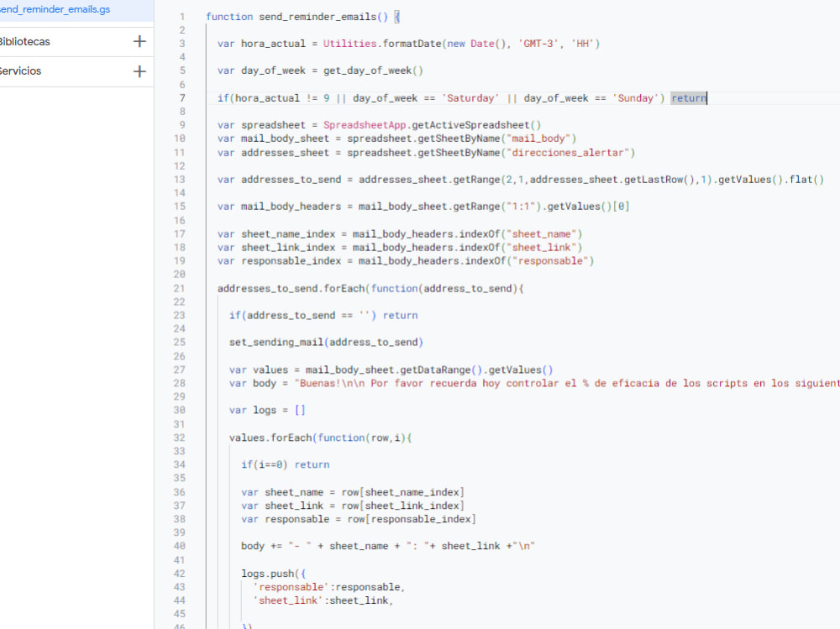Viewport: 840px width, 629px height.
Task: Place cursor after highlighted return on line 7
Action: click(707, 98)
